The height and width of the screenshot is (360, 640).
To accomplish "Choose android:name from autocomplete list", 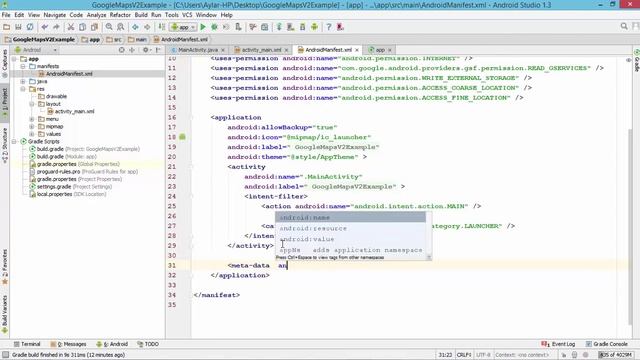I will [350, 218].
